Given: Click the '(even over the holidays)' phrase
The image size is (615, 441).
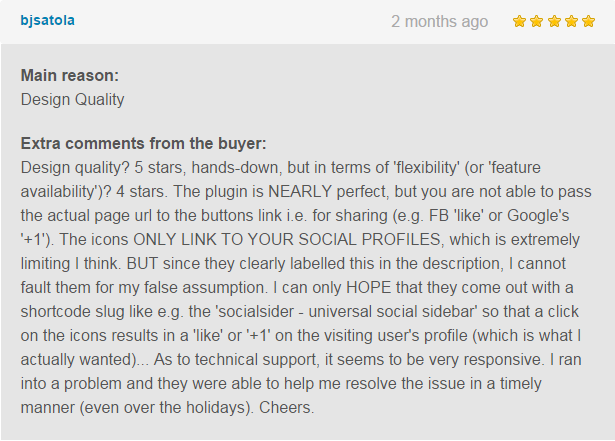Looking at the screenshot, I should (x=167, y=408).
